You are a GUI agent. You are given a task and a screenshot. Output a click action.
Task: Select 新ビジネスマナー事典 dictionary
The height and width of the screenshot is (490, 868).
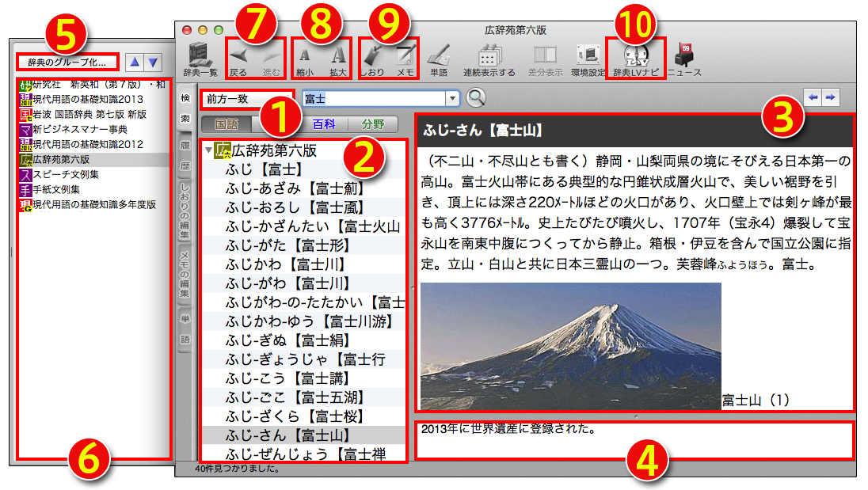(94, 129)
